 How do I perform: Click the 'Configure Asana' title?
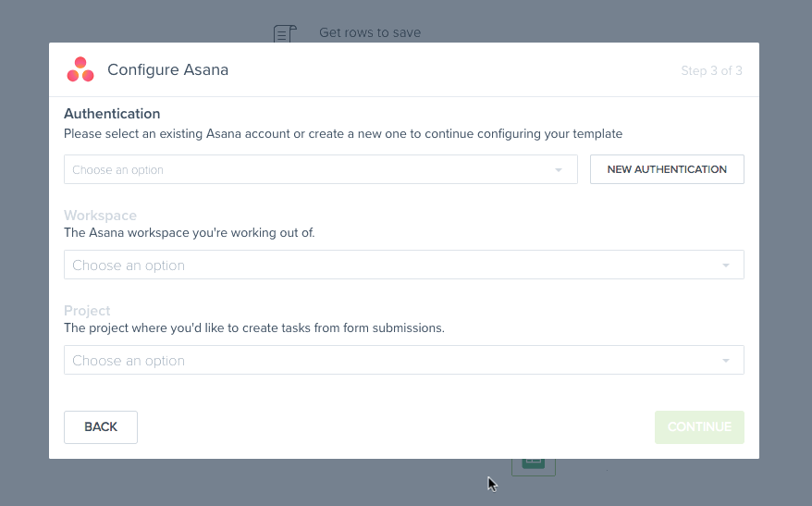[x=167, y=70]
